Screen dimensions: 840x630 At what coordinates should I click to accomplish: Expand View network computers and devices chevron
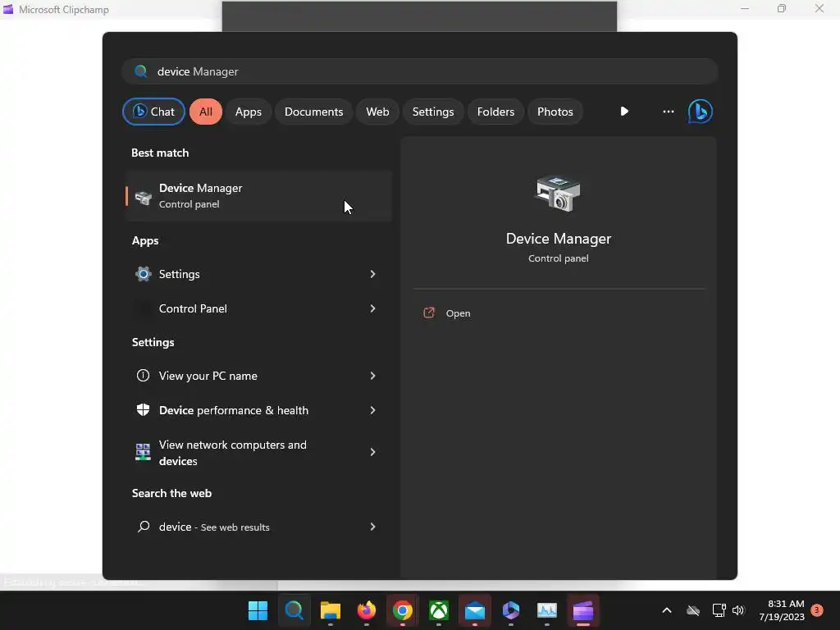point(373,452)
